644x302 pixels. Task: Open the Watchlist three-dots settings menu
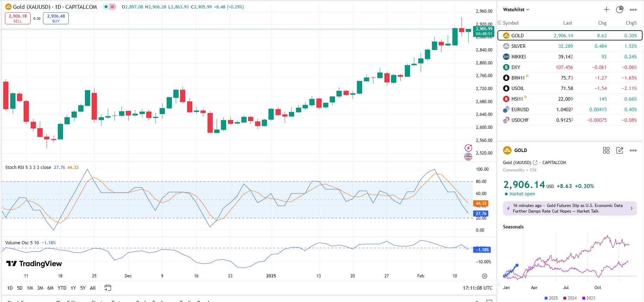633,10
